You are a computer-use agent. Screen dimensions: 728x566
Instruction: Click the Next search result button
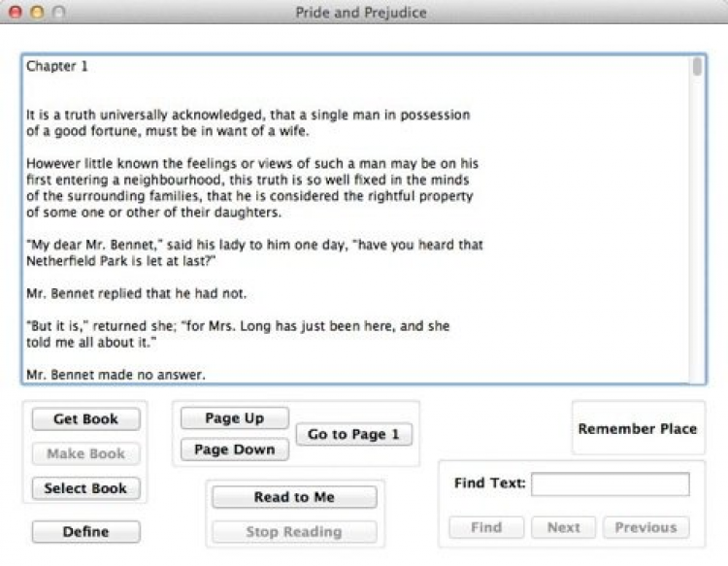point(563,527)
